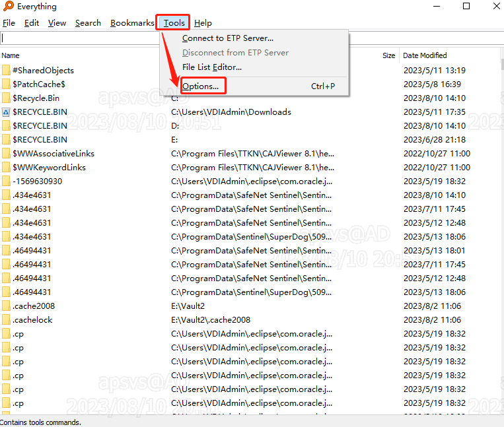Open the Options... menu entry
The image size is (504, 427).
(x=200, y=86)
